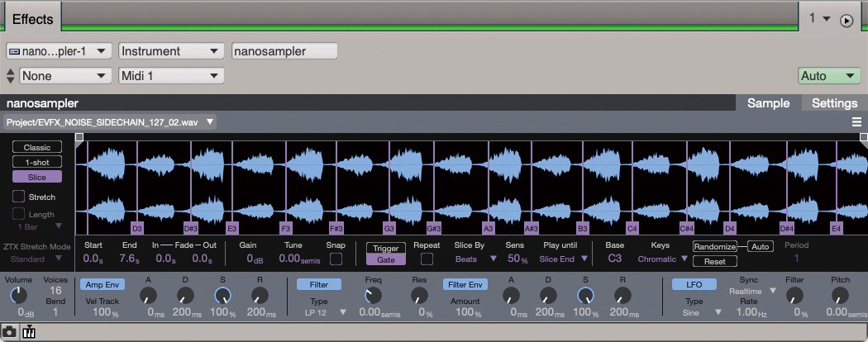Open the filter Type LP 12 dropdown

point(326,312)
